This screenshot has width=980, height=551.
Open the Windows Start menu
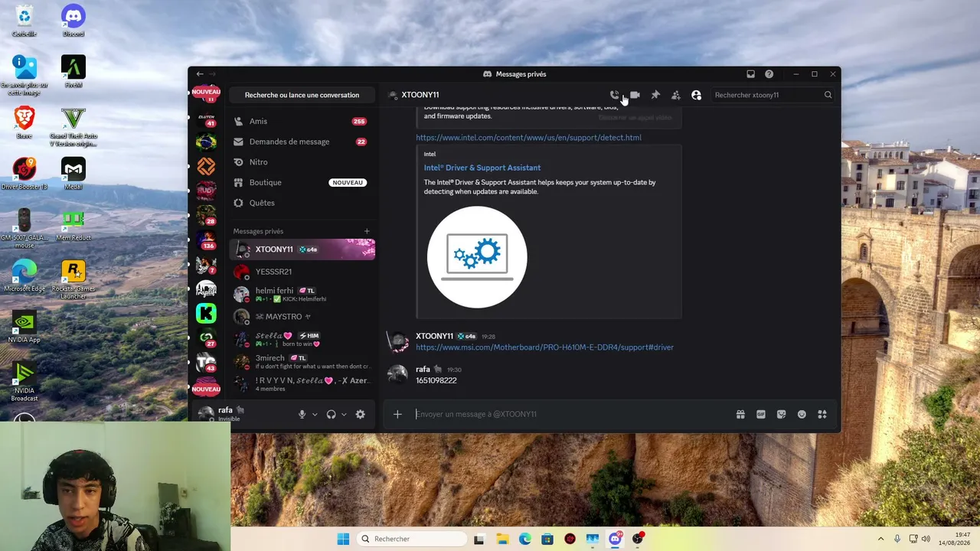pyautogui.click(x=343, y=539)
